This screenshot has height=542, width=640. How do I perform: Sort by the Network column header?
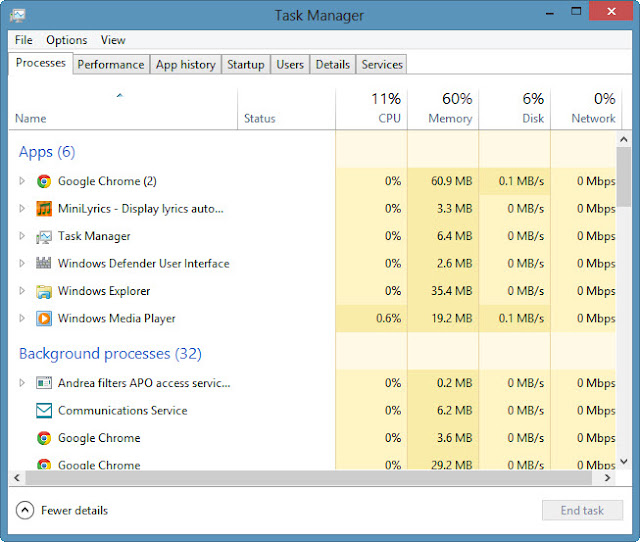pos(586,109)
